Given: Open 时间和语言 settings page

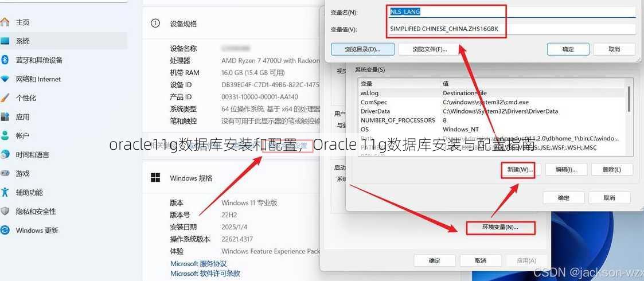Looking at the screenshot, I should (x=33, y=154).
